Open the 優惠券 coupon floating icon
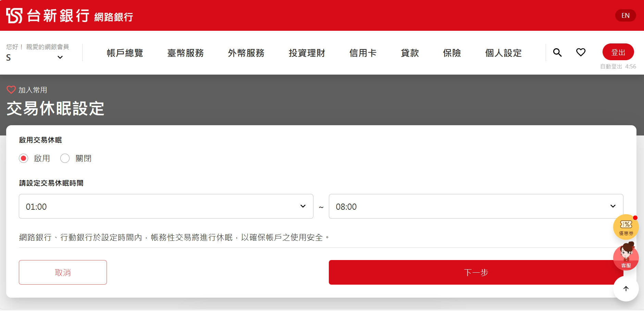The width and height of the screenshot is (644, 311). [x=626, y=226]
